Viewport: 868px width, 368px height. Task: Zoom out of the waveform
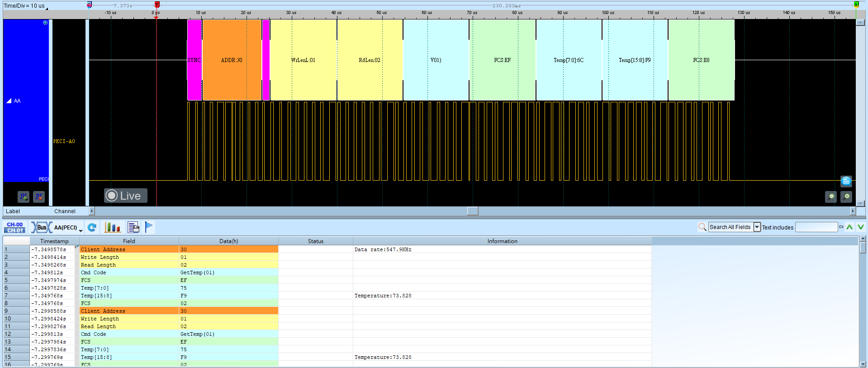click(831, 197)
